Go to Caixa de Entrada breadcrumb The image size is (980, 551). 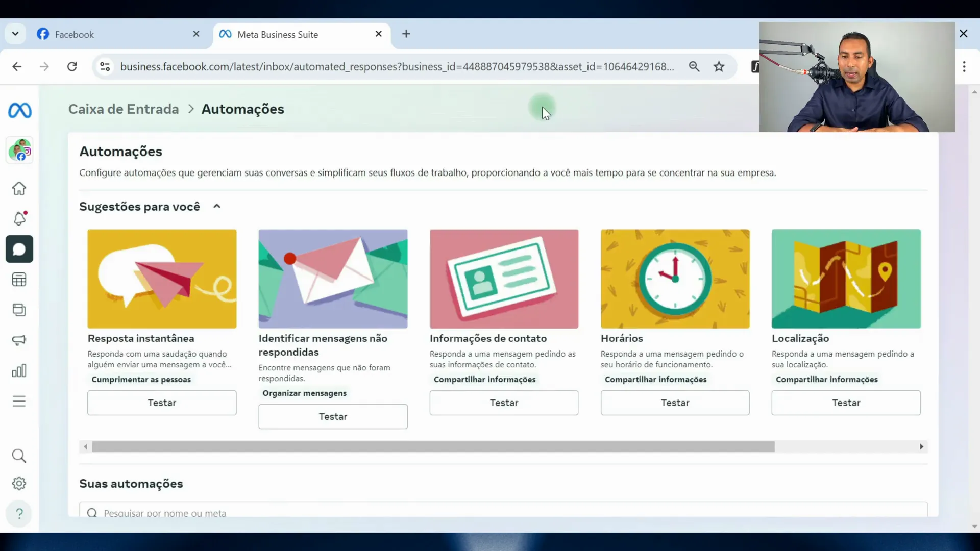124,109
